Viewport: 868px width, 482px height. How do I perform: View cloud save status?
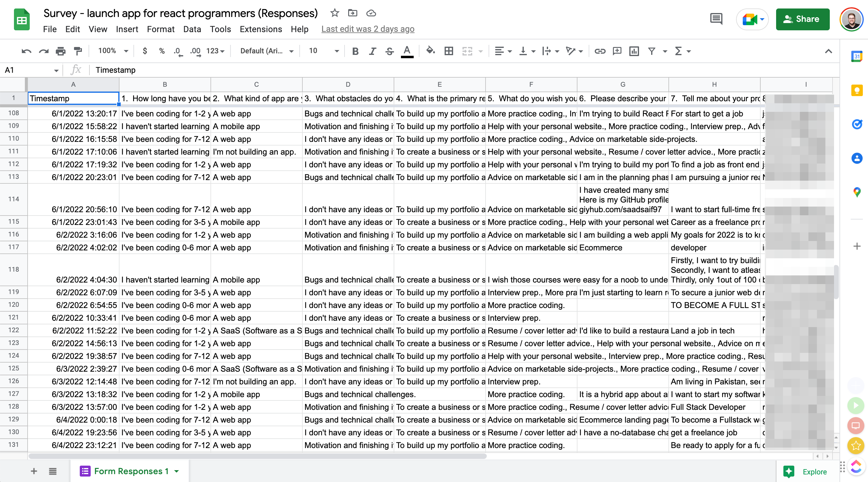[x=371, y=13]
